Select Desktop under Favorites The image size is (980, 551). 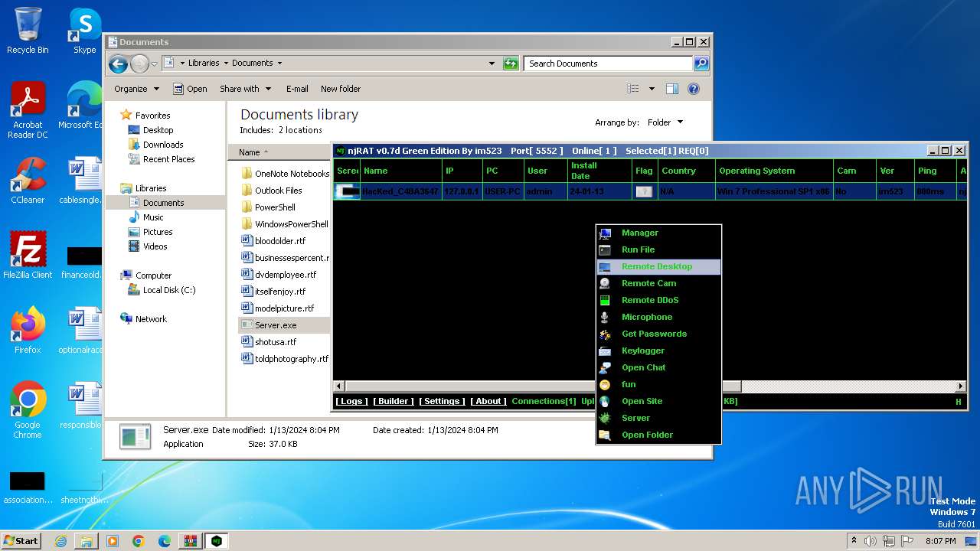(x=158, y=130)
